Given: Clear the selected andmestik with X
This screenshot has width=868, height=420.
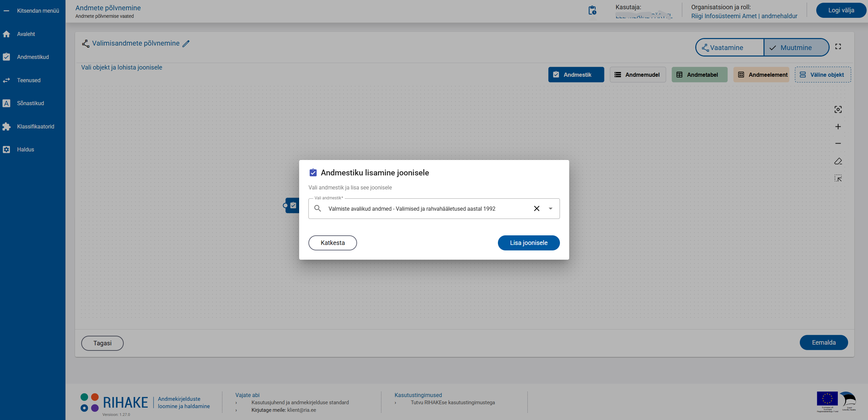Looking at the screenshot, I should 537,209.
